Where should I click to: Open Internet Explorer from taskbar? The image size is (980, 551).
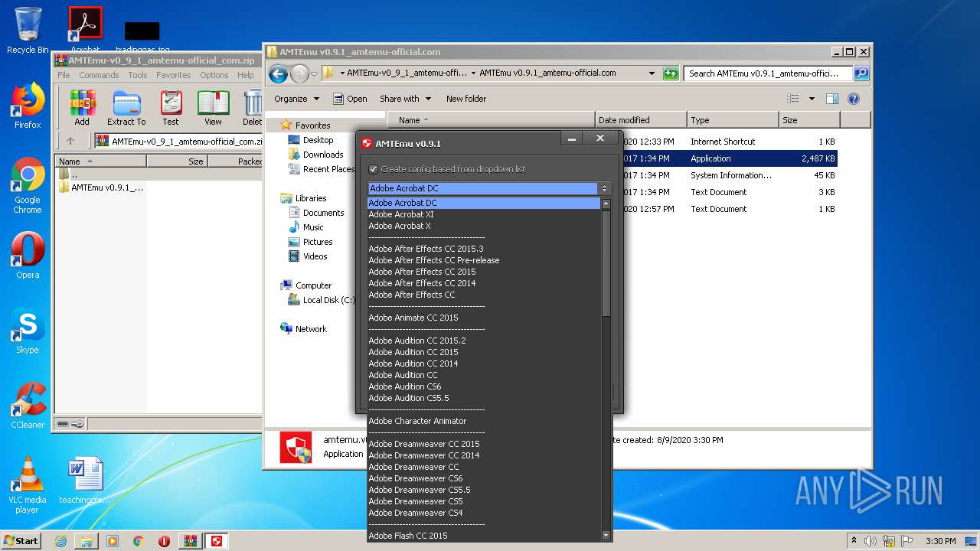(60, 541)
